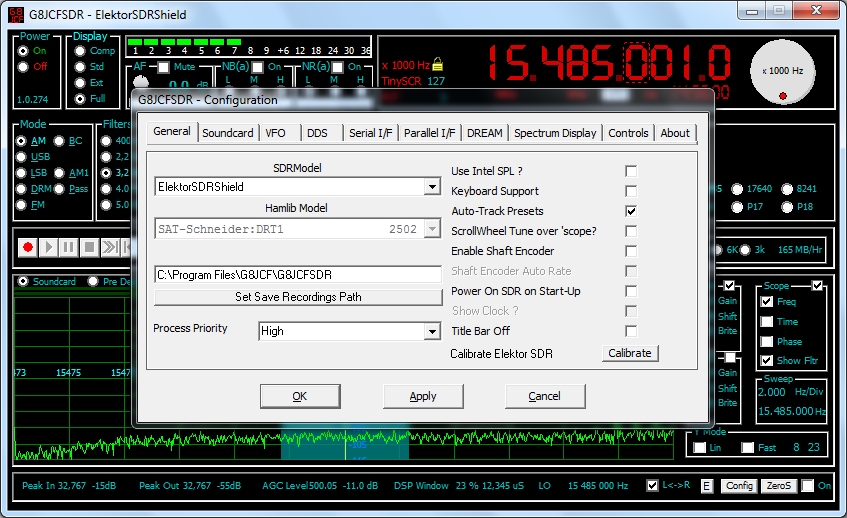Expand the Process Priority dropdown

coord(431,331)
